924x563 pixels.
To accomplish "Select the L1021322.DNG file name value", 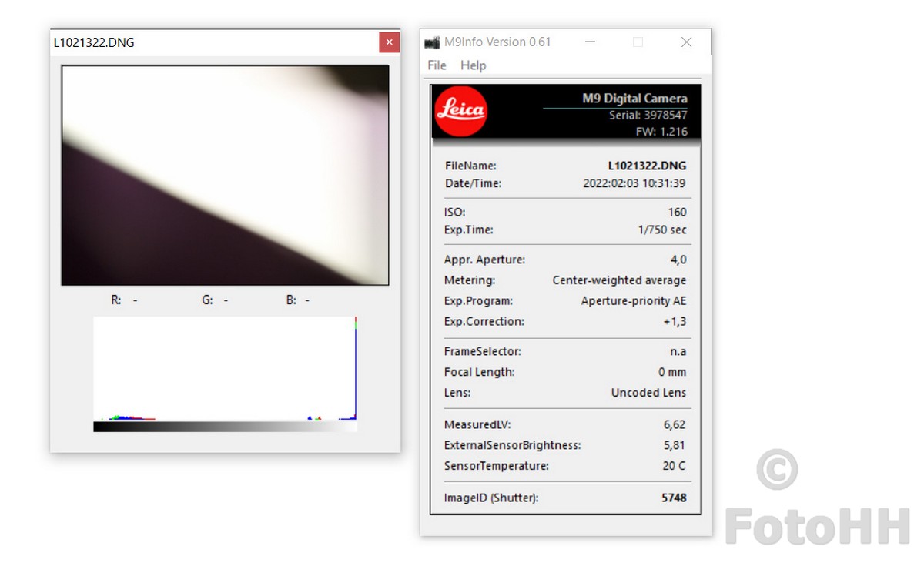I will (x=647, y=166).
